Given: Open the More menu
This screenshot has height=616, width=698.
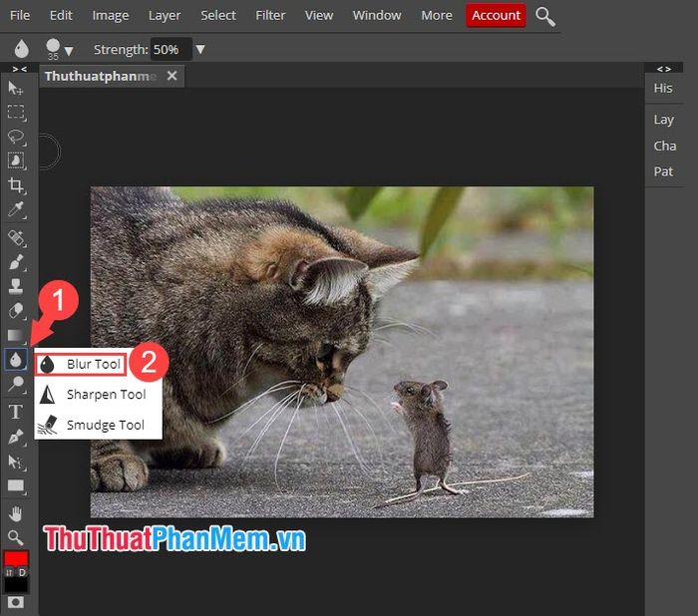Looking at the screenshot, I should (x=437, y=16).
